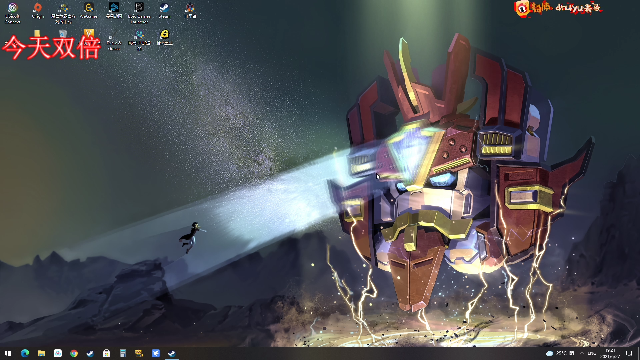Select the yellow folder desktop icon
Image resolution: width=640 pixels, height=360 pixels.
click(x=37, y=34)
